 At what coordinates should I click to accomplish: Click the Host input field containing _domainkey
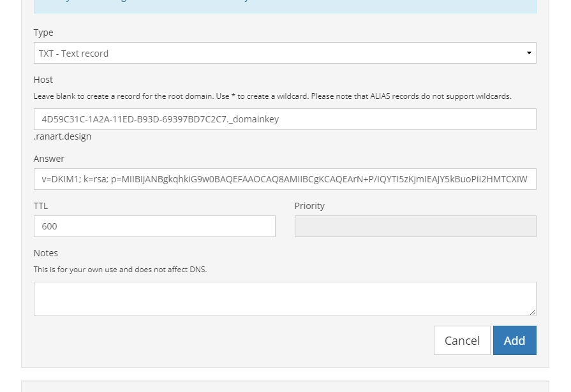click(285, 119)
